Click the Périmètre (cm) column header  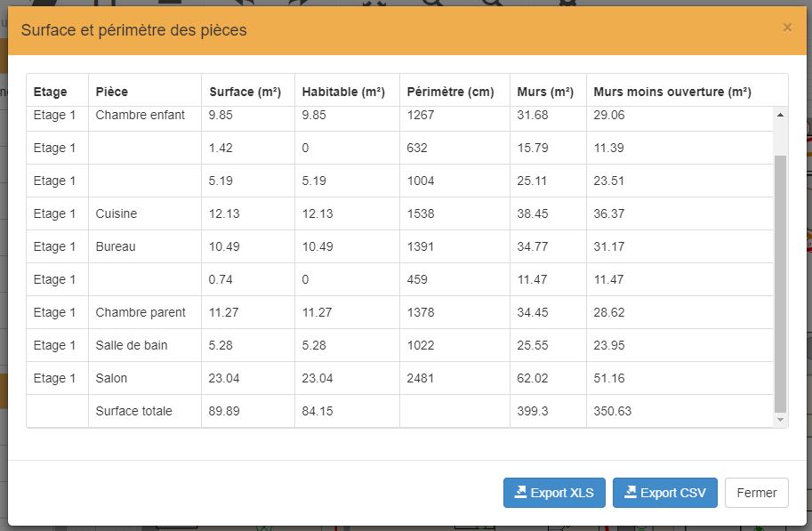coord(450,92)
